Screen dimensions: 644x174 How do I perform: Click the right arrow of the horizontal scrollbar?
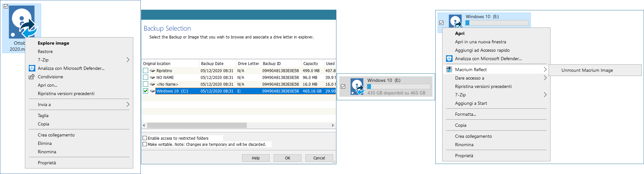point(333,125)
